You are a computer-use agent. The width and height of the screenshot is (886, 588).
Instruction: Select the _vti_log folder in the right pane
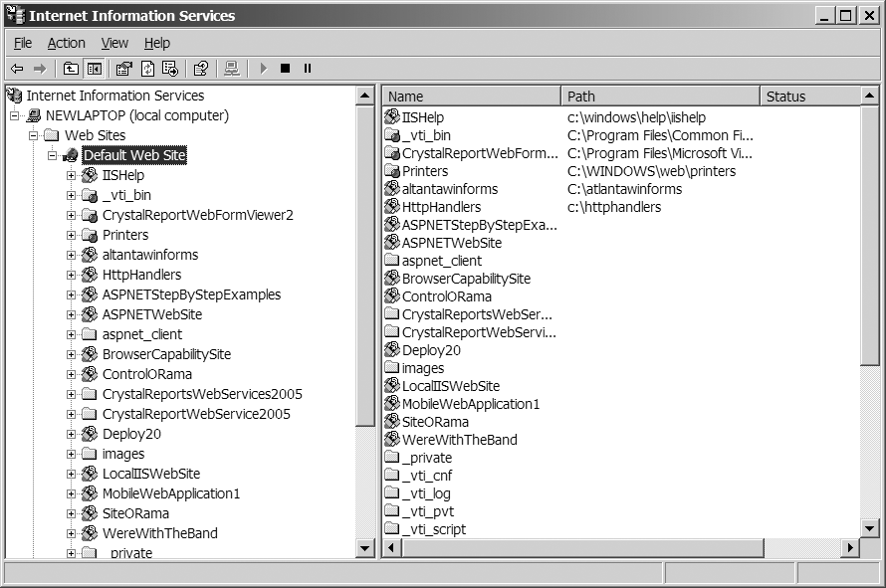pos(425,493)
